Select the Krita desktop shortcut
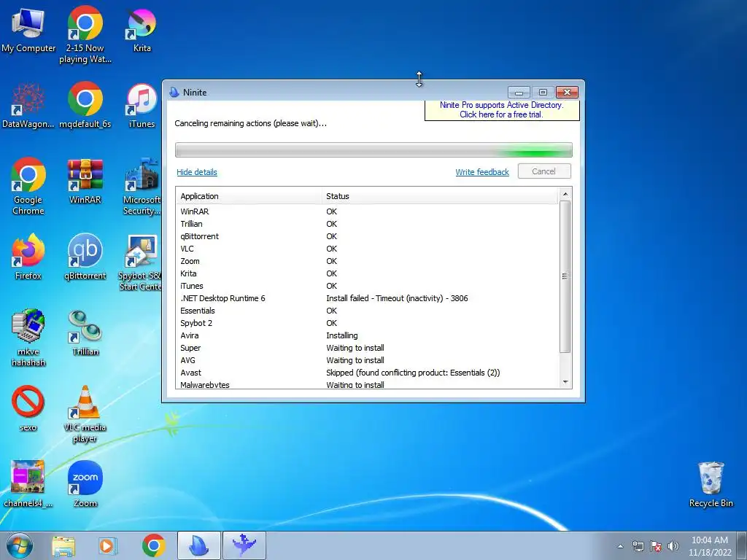 [x=142, y=29]
